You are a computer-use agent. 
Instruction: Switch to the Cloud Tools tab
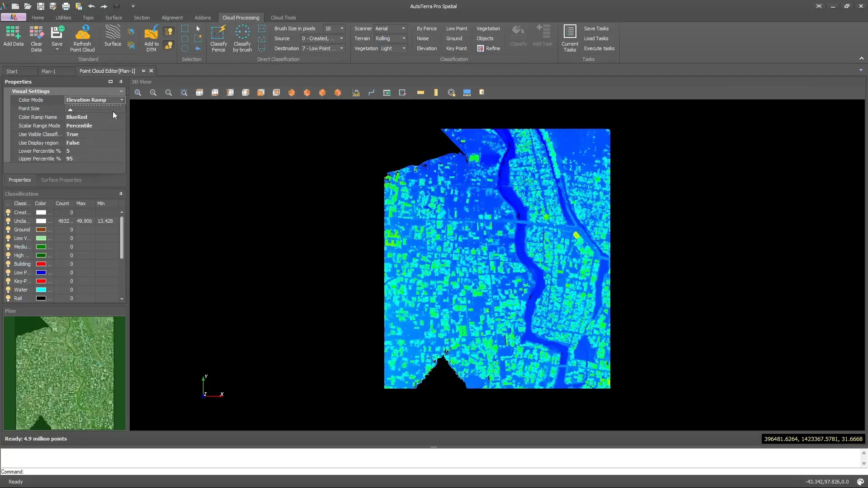pyautogui.click(x=283, y=18)
